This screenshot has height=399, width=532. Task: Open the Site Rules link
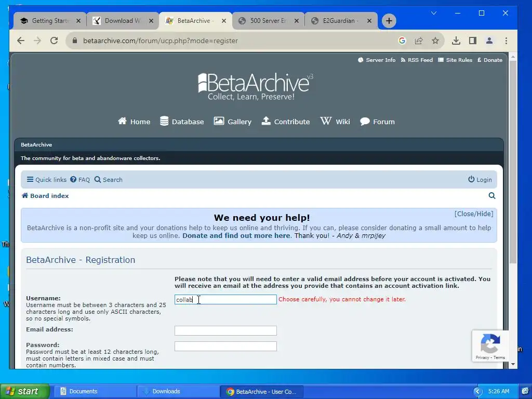[455, 60]
